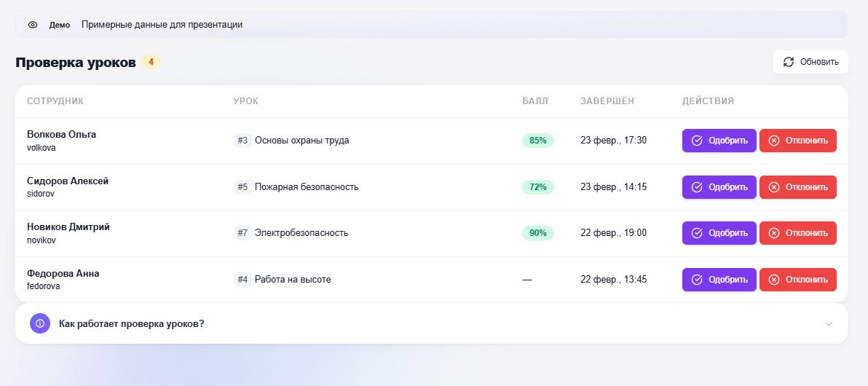Click the Проверка уроков heading
The height and width of the screenshot is (386, 868).
tap(75, 63)
